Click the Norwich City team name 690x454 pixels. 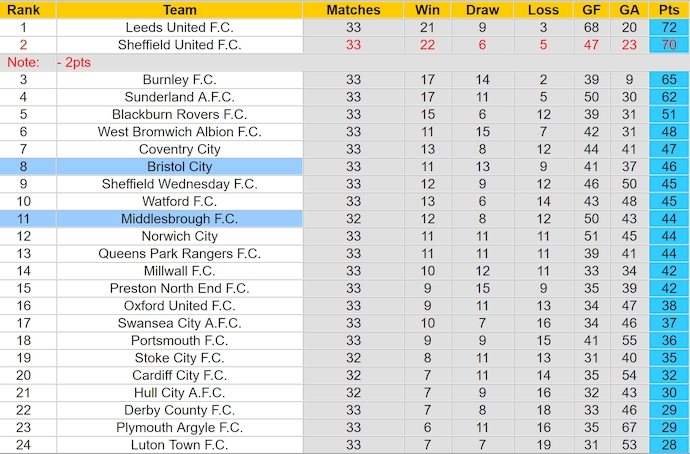[x=179, y=236]
